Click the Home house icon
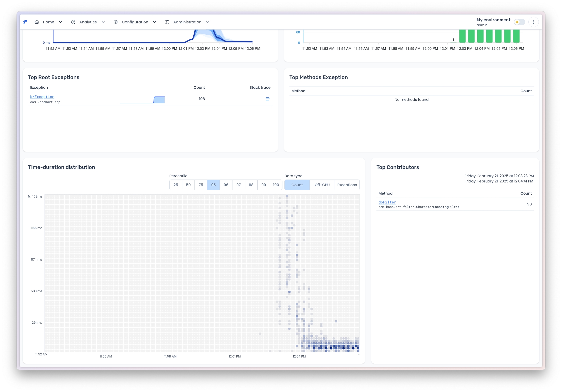Viewport: 562px width, 392px height. click(37, 22)
